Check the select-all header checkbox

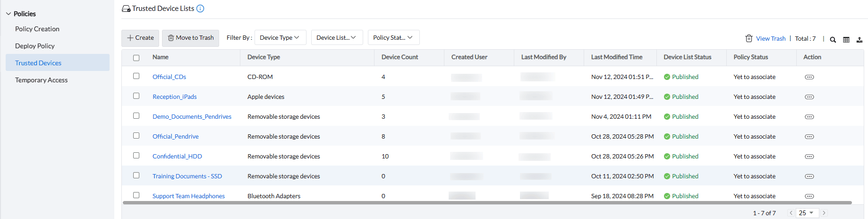point(136,58)
